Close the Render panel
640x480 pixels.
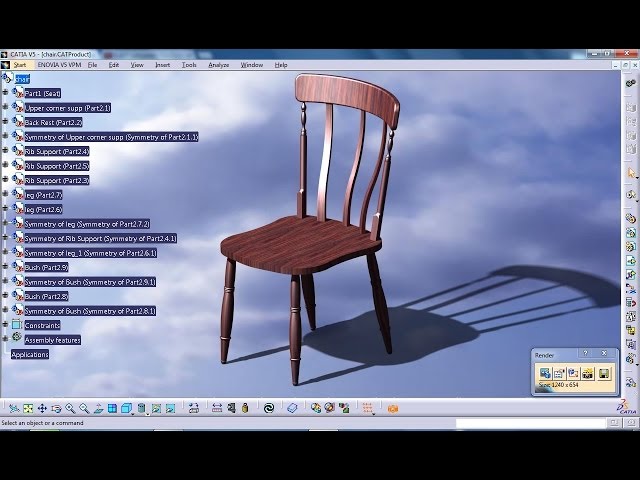tap(604, 353)
